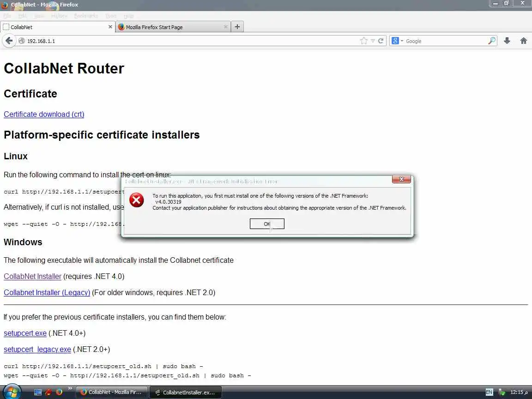
Task: Open the Downloads arrow icon
Action: (507, 41)
